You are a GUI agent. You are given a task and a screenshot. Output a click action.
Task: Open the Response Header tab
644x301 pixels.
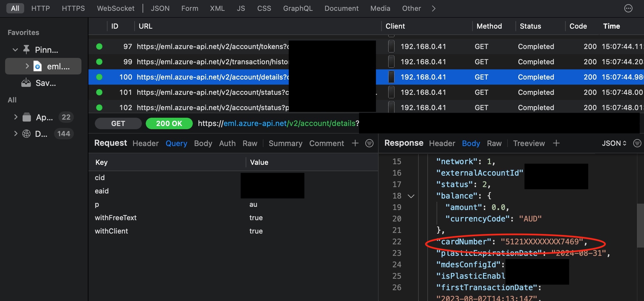coord(442,143)
